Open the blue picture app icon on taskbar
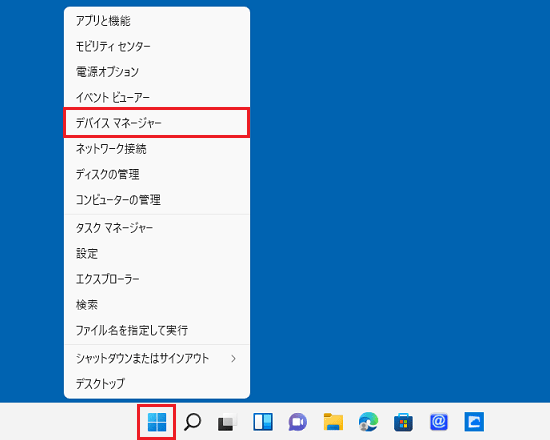 [x=474, y=422]
